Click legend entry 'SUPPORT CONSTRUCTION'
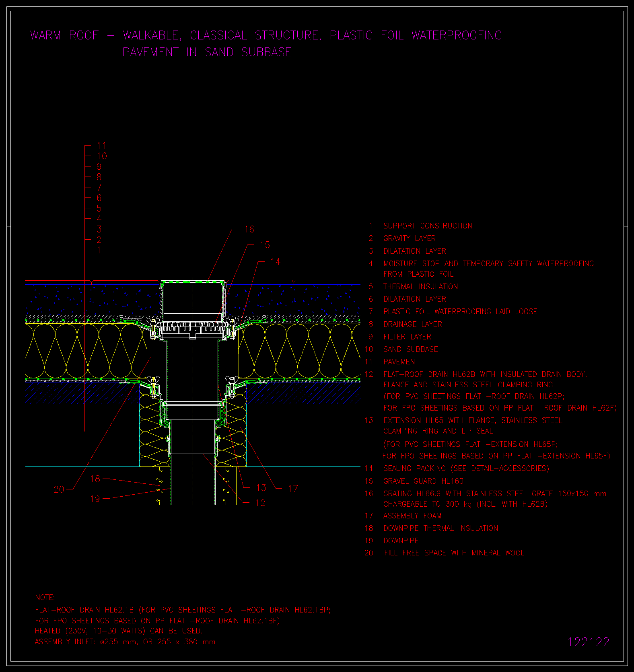Viewport: 634px width, 672px height. pyautogui.click(x=428, y=226)
